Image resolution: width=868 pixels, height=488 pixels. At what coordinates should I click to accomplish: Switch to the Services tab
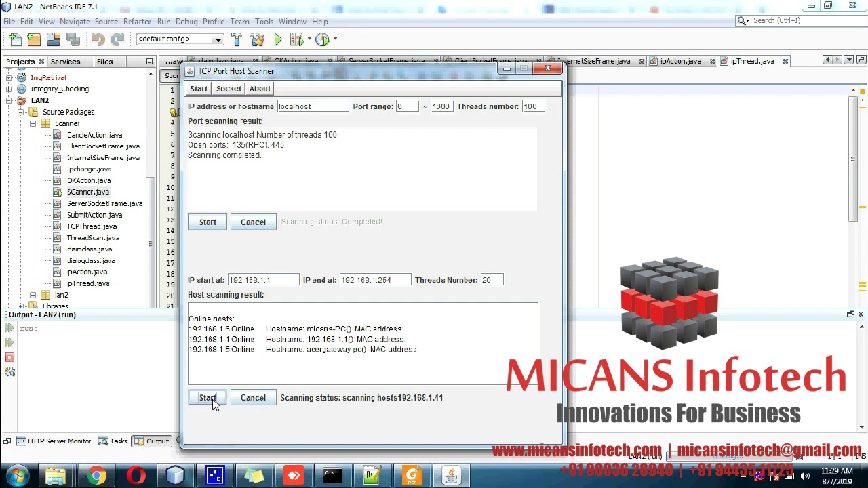65,62
